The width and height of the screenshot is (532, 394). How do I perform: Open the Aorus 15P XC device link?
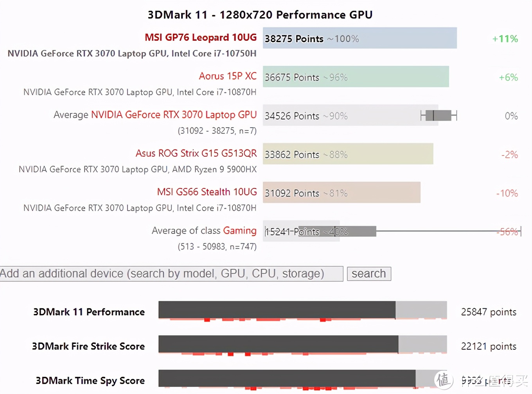(x=228, y=76)
